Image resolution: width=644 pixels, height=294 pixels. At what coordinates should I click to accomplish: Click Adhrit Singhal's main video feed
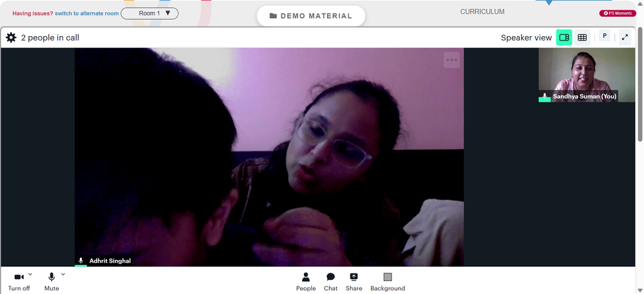269,157
